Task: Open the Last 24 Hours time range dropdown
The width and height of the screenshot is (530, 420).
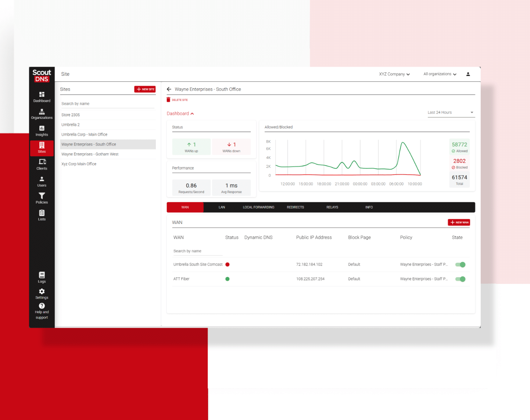Action: pos(451,112)
